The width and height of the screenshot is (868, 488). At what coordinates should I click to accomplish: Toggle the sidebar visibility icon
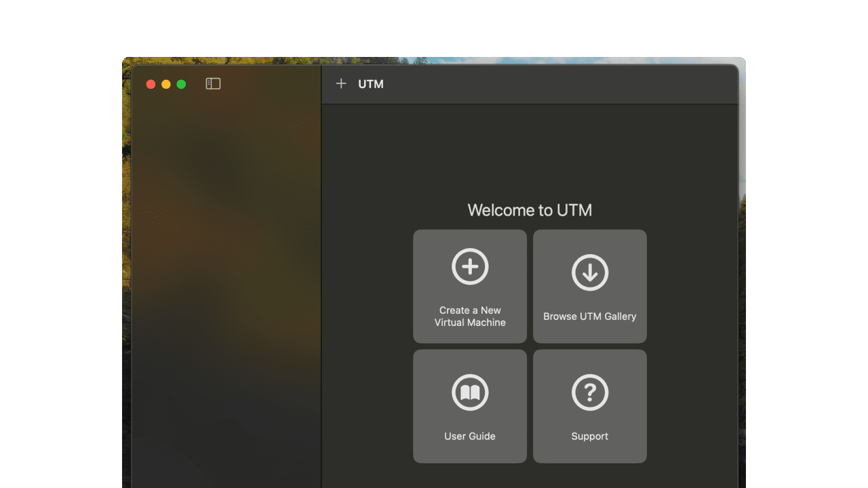tap(213, 84)
